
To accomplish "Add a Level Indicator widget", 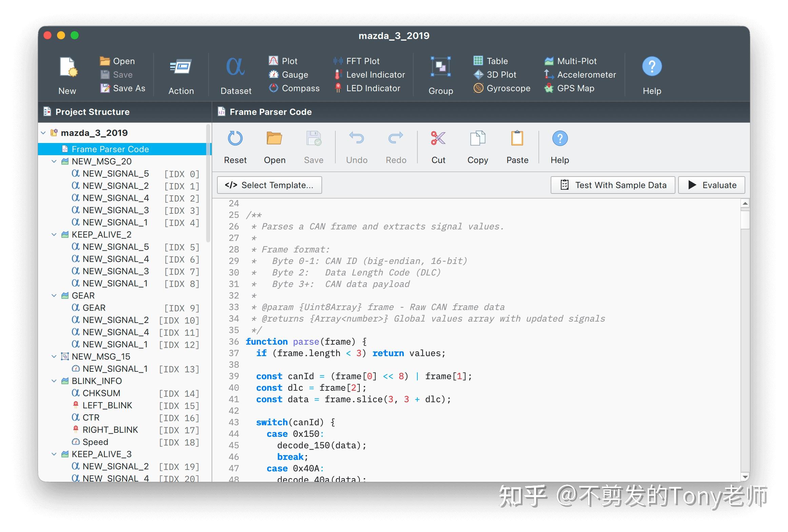I will [x=369, y=75].
